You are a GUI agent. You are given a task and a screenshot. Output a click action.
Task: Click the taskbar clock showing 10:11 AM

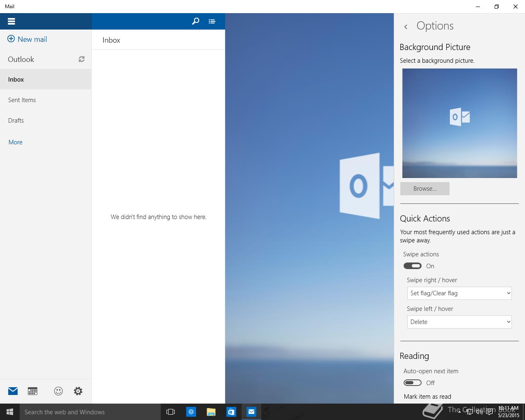(509, 412)
